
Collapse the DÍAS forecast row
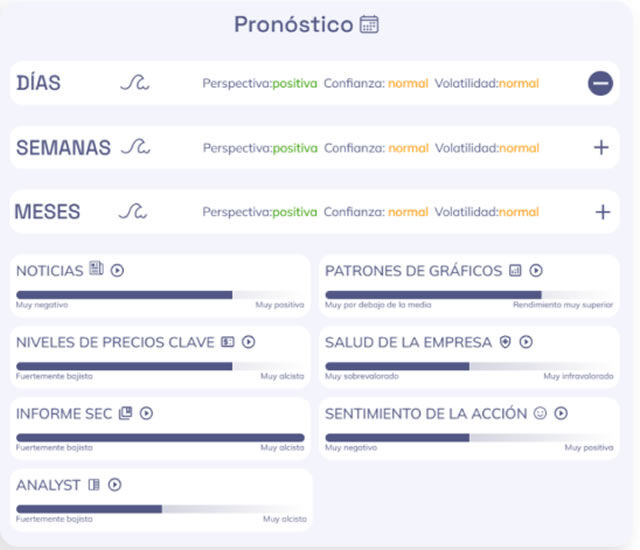[600, 84]
